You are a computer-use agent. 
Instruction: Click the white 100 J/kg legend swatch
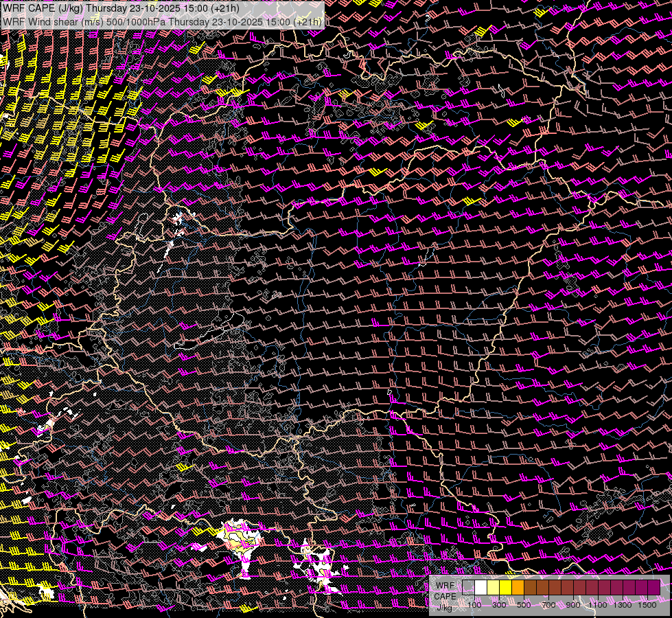481,588
